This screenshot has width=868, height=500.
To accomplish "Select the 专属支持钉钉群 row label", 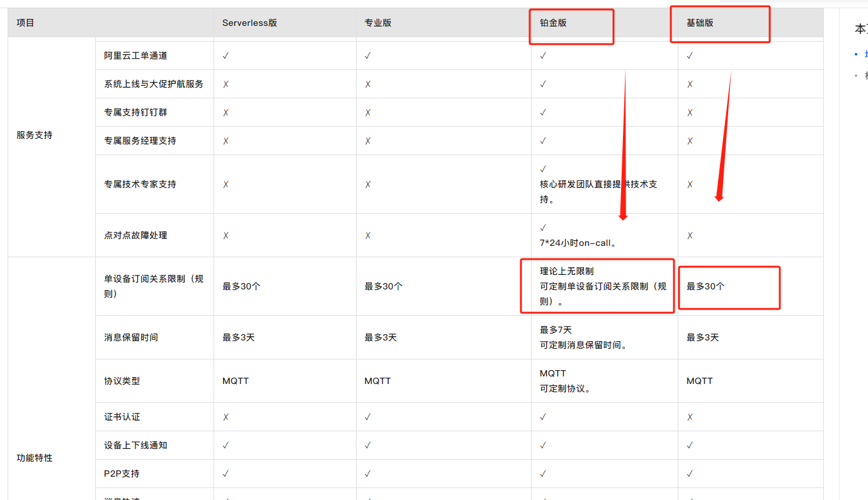I will 135,112.
